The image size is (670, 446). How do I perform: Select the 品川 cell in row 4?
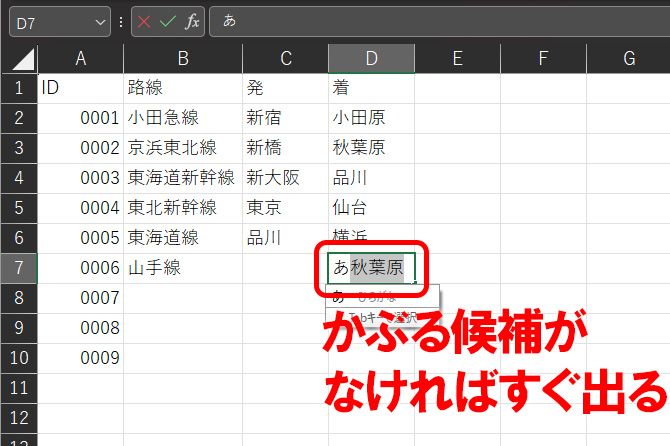click(371, 178)
